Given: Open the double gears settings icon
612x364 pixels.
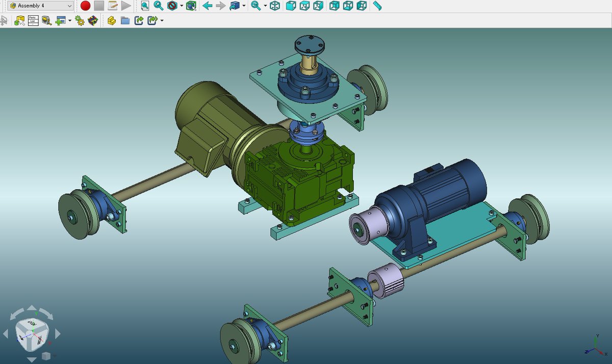Looking at the screenshot, I should click(80, 21).
